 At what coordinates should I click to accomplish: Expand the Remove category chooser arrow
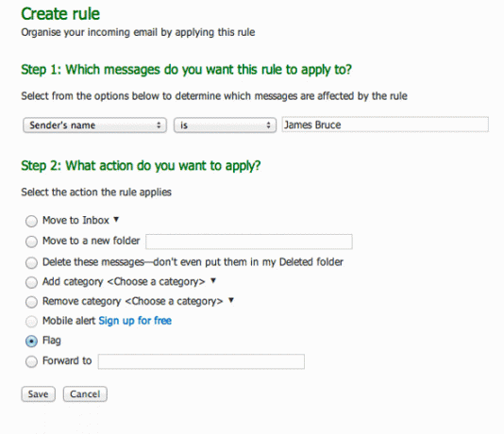click(231, 301)
